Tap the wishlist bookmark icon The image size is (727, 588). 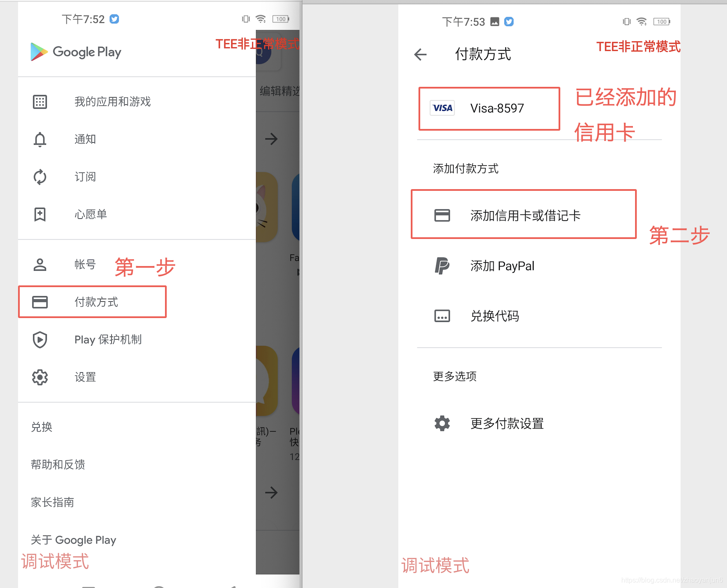pyautogui.click(x=40, y=214)
